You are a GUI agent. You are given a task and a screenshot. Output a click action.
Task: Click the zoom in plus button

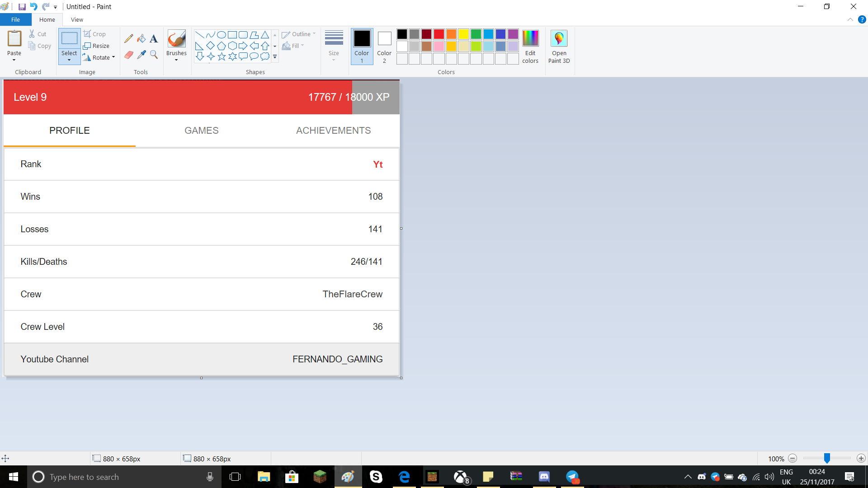tap(861, 459)
